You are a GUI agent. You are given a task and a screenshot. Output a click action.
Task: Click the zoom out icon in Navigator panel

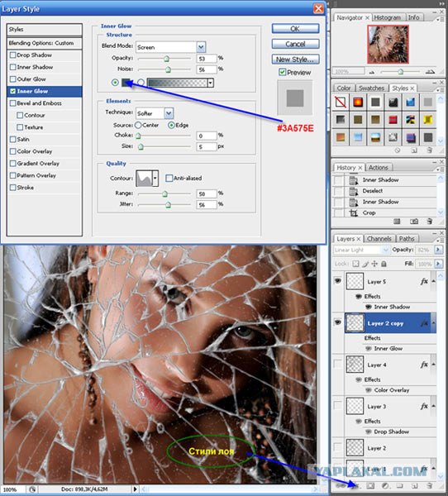(372, 72)
